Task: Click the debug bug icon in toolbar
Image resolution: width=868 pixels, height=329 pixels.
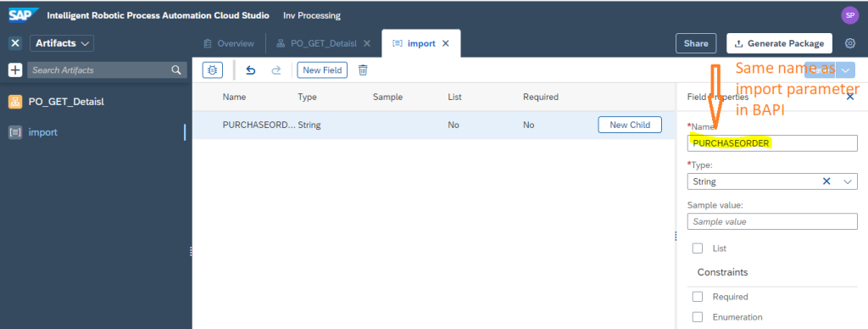Action: coord(213,70)
